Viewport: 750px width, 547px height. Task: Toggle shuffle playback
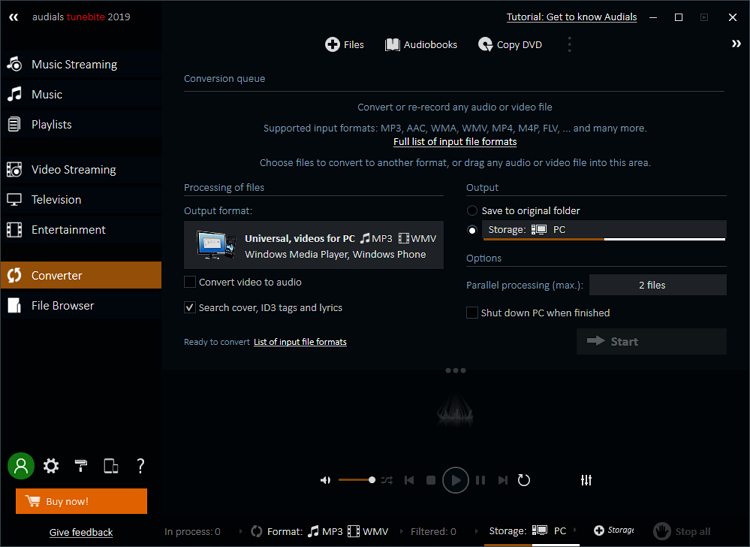[387, 480]
